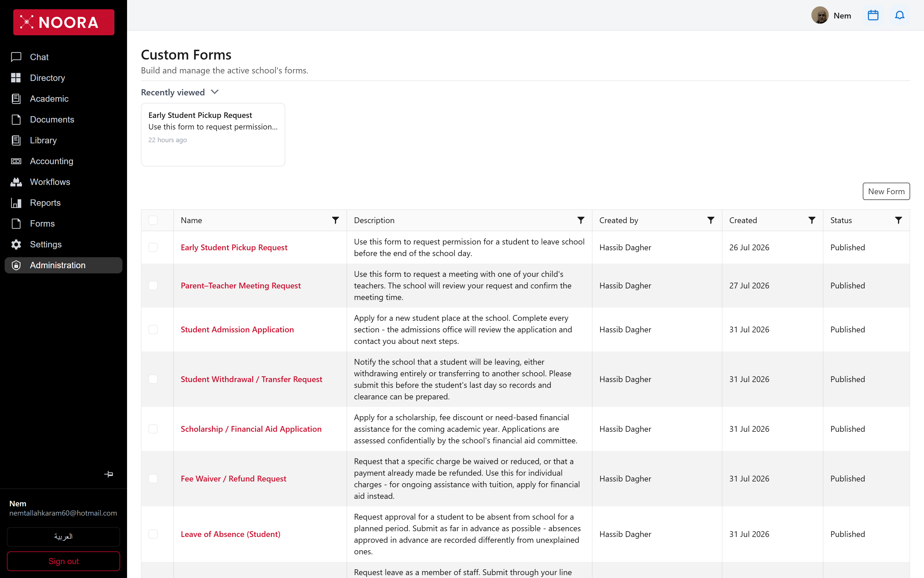Click Published status for Parent–Teacher Meeting Request

[848, 286]
